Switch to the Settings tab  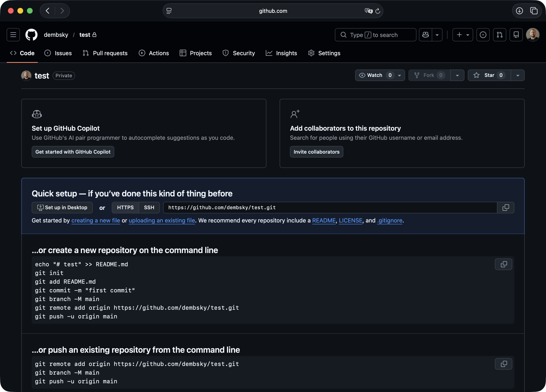[x=324, y=53]
